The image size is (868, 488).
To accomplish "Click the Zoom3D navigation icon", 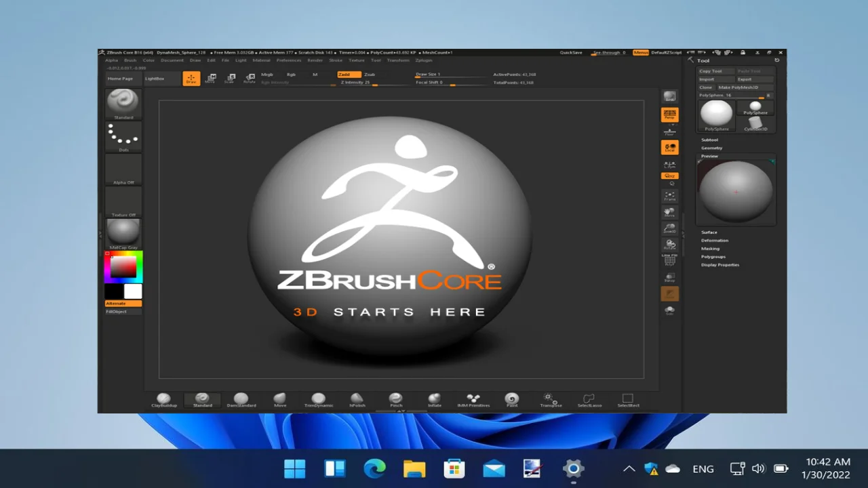I will [x=670, y=228].
